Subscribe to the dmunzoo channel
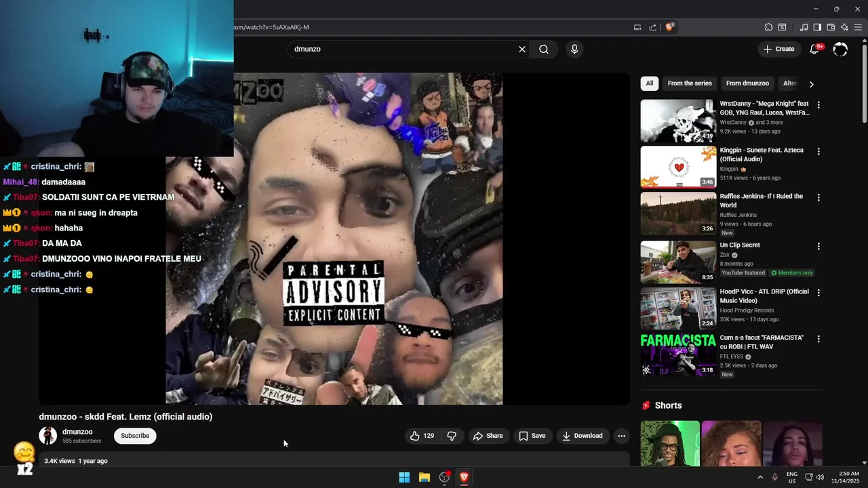The height and width of the screenshot is (488, 868). tap(135, 436)
